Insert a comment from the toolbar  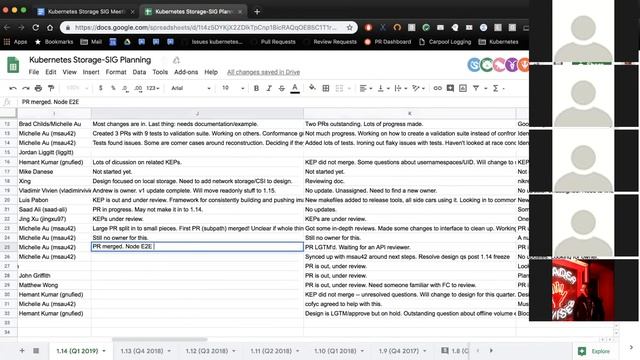[450, 88]
